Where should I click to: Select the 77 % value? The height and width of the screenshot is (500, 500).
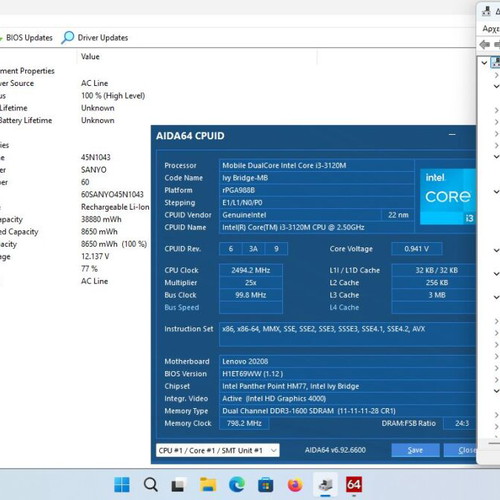tap(89, 269)
